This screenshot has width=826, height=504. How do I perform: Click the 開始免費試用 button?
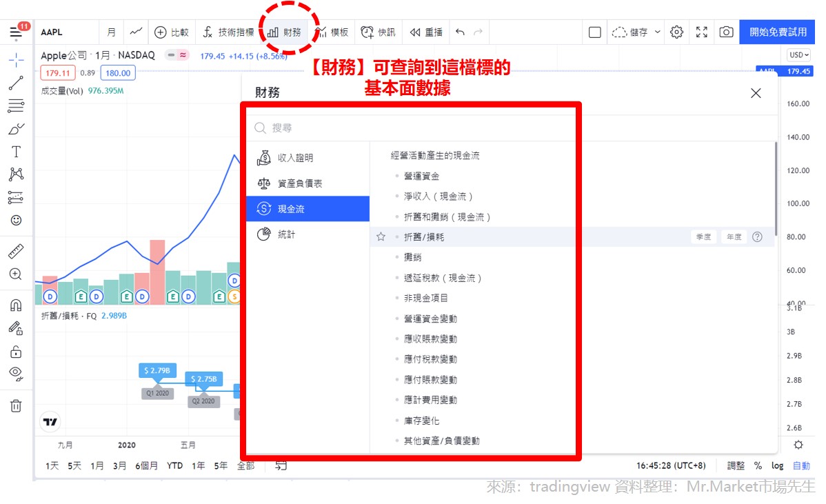(778, 32)
